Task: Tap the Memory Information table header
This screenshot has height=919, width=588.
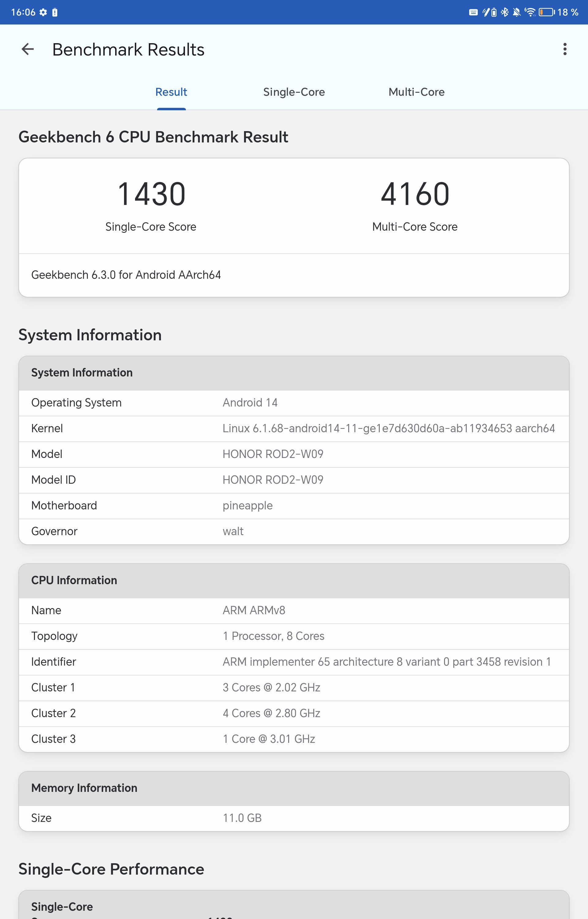Action: tap(294, 789)
